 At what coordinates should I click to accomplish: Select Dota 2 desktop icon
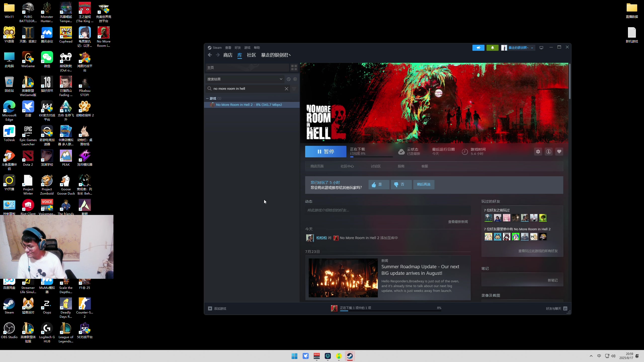pyautogui.click(x=28, y=158)
